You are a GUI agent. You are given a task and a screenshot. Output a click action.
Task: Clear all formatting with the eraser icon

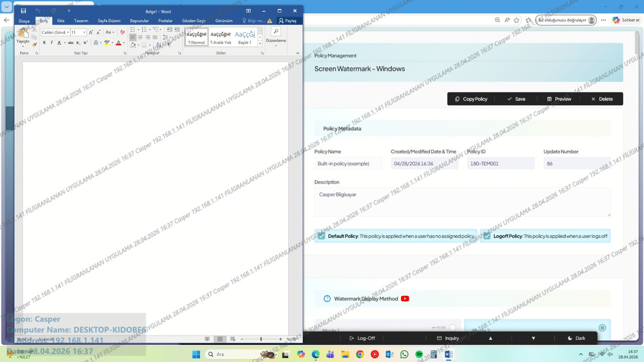tap(122, 32)
